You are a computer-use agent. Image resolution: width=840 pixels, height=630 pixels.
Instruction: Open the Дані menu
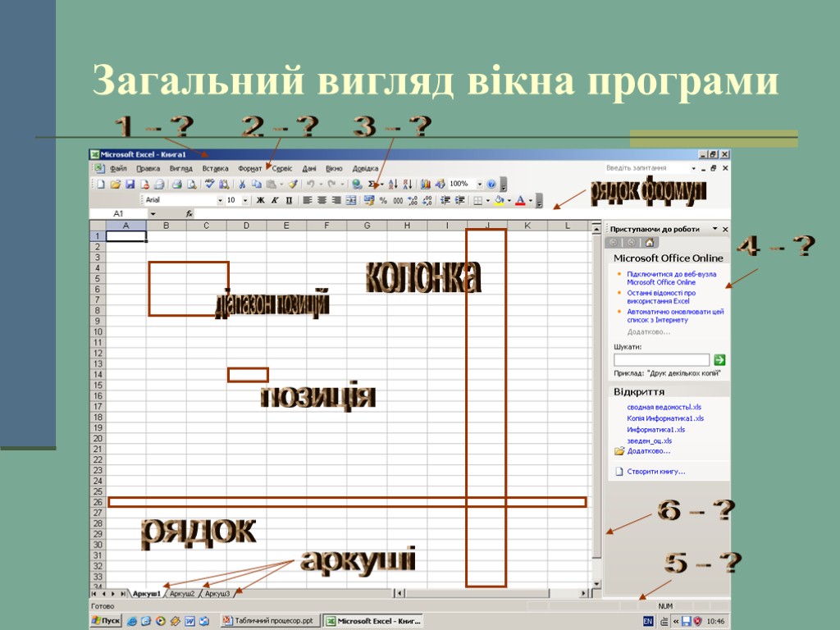pos(309,169)
